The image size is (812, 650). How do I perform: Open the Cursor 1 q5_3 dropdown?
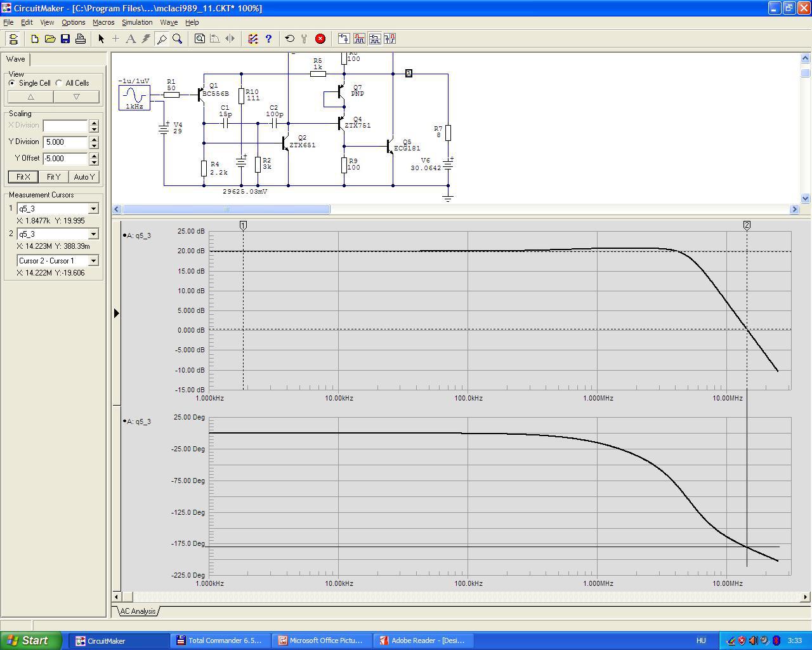pyautogui.click(x=93, y=209)
